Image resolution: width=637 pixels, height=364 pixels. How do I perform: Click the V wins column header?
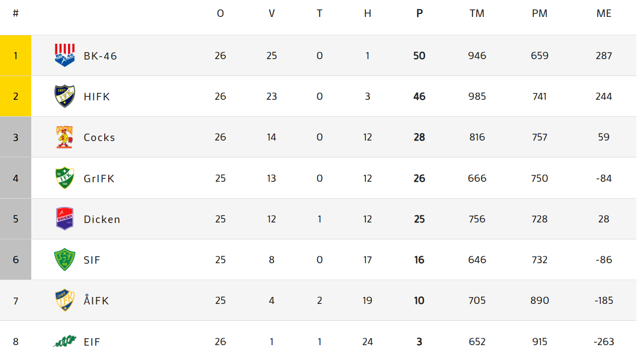tap(272, 13)
